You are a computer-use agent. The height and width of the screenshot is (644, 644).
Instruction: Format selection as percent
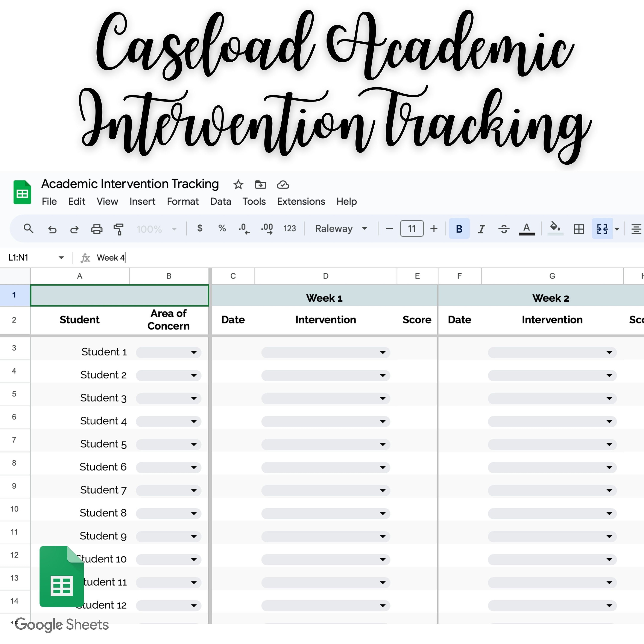[222, 229]
